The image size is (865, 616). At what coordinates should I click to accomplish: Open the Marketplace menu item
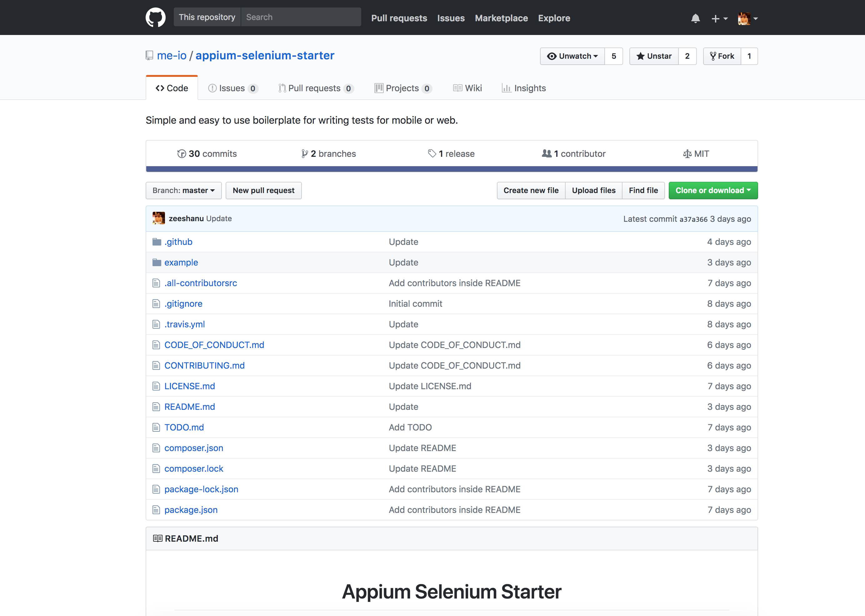pos(501,18)
